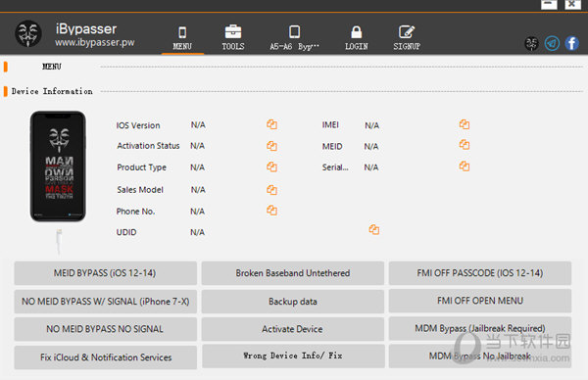Open the Facebook link icon
588x380 pixels.
pyautogui.click(x=572, y=43)
